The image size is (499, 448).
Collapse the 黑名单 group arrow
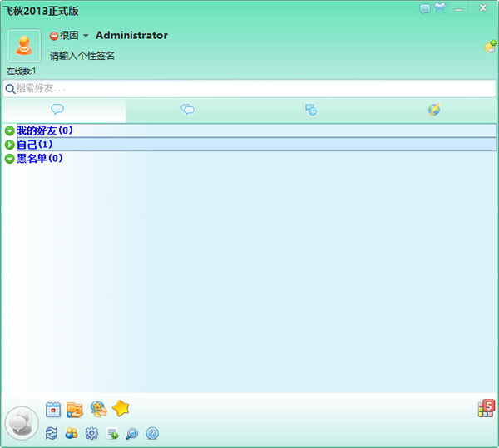pyautogui.click(x=9, y=159)
